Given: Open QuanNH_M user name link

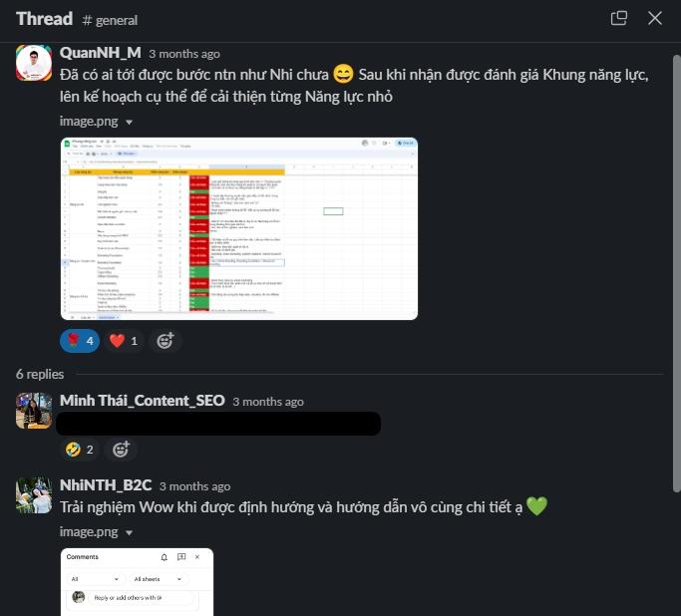Looking at the screenshot, I should [x=101, y=53].
